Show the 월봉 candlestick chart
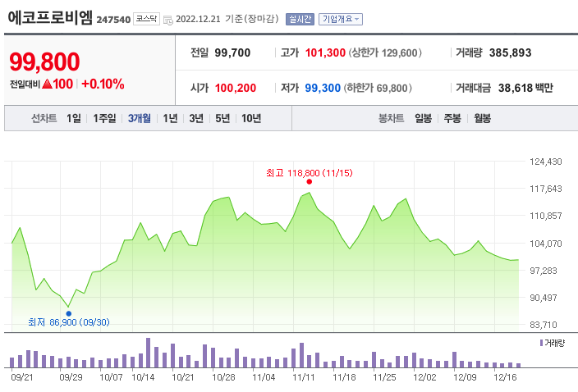The height and width of the screenshot is (392, 578). point(482,118)
